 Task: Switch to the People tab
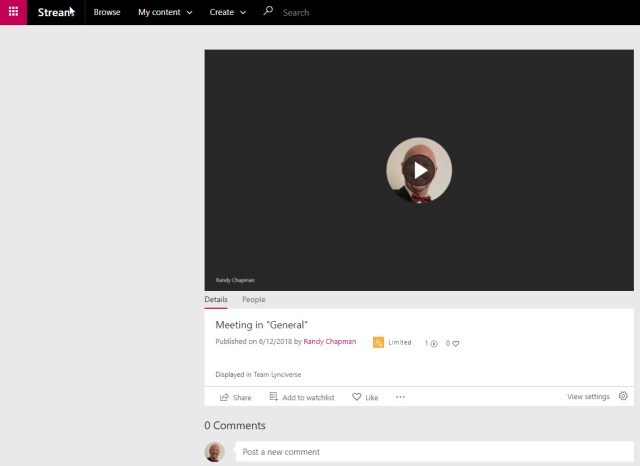(253, 299)
